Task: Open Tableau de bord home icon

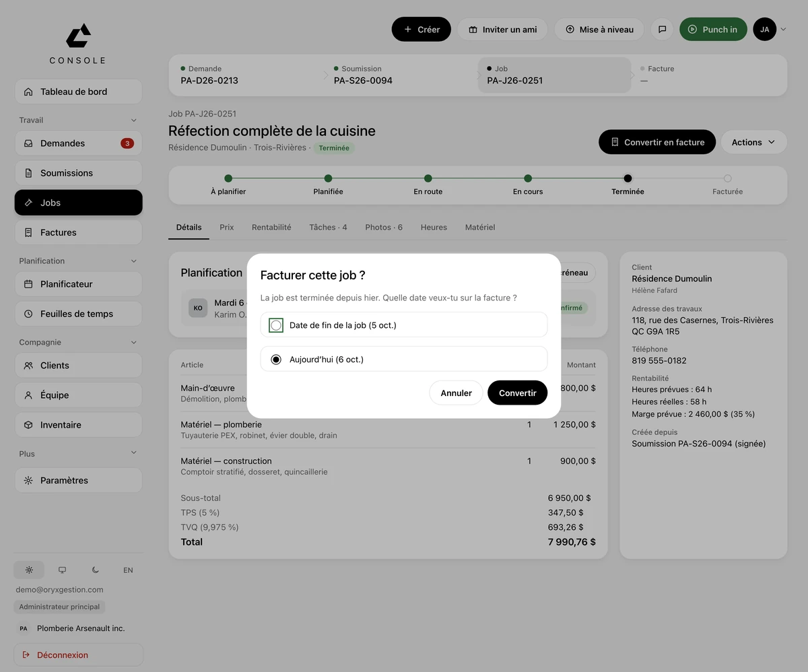Action: [28, 92]
